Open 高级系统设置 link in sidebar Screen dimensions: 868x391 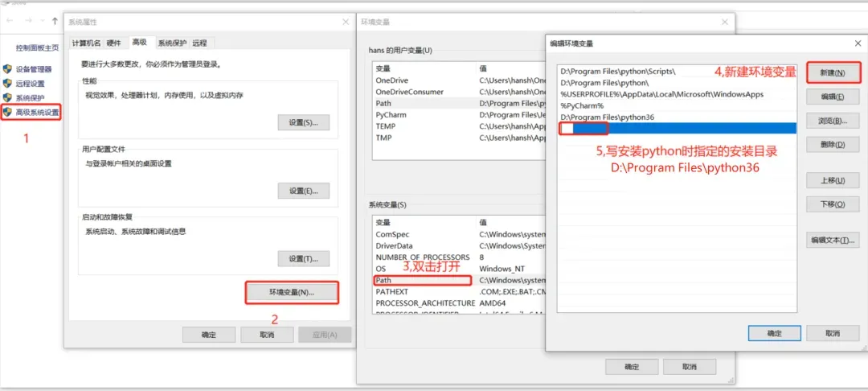click(37, 113)
